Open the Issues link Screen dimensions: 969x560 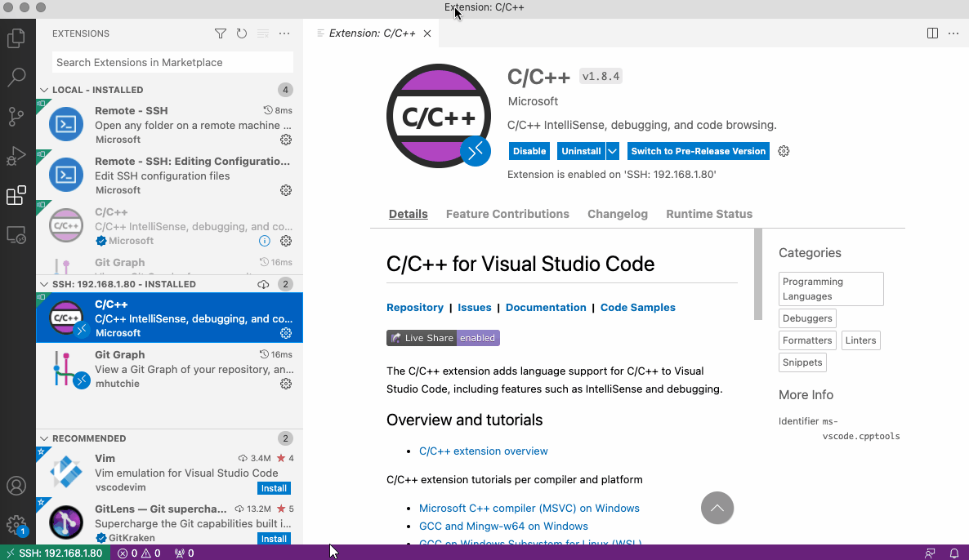[x=474, y=308]
